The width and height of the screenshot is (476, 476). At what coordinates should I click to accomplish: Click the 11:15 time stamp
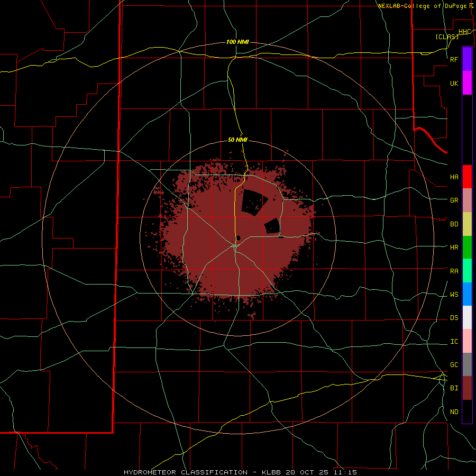point(345,472)
